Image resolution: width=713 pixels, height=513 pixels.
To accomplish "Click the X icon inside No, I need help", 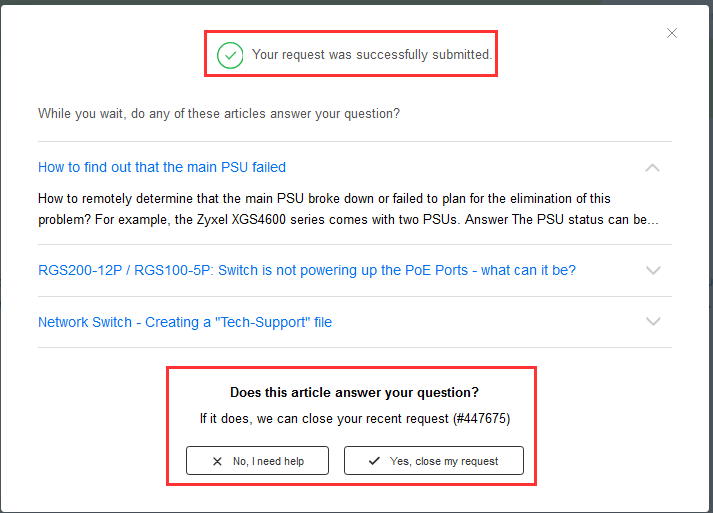I will click(217, 461).
